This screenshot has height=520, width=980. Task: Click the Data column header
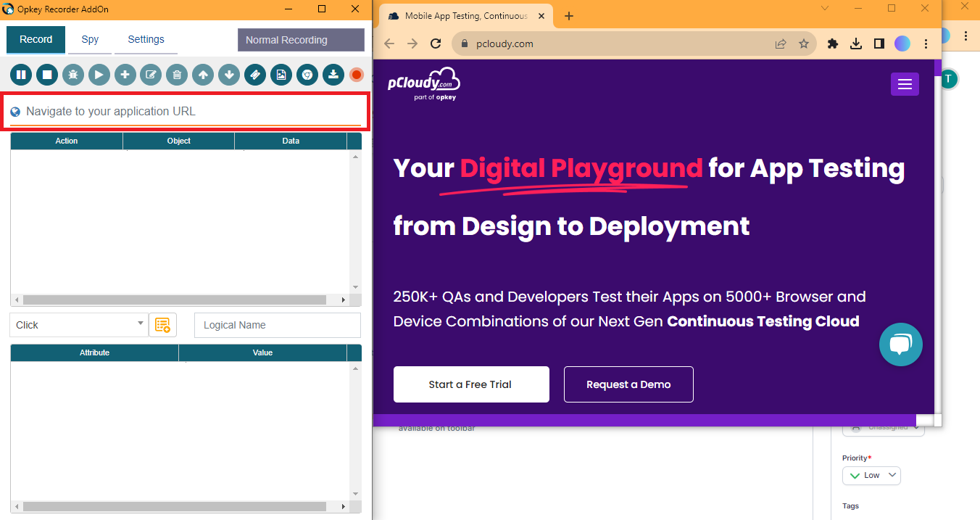pos(291,141)
